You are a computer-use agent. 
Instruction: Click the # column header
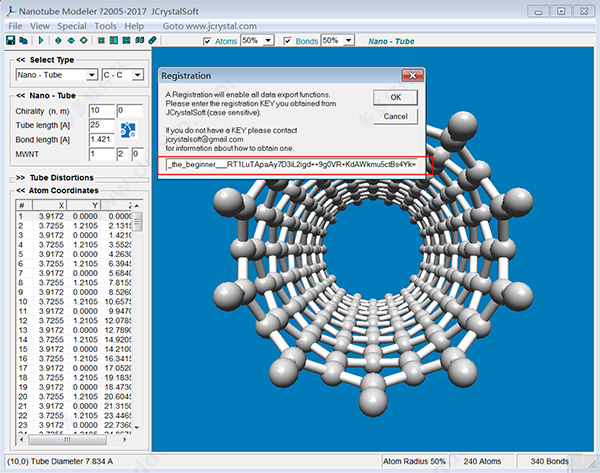tap(24, 205)
